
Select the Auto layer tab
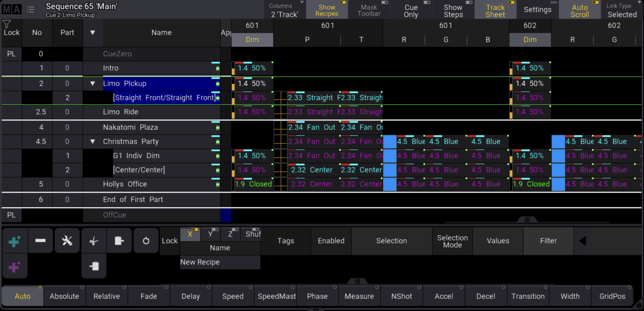click(x=23, y=296)
